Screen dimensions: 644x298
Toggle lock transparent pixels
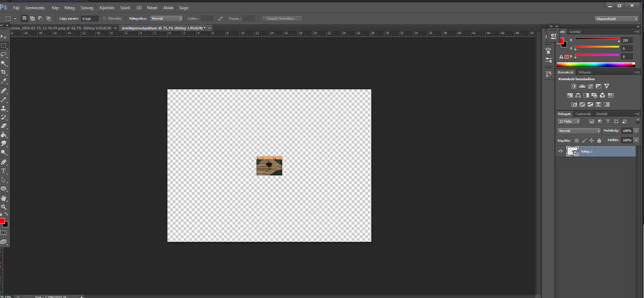pos(577,140)
